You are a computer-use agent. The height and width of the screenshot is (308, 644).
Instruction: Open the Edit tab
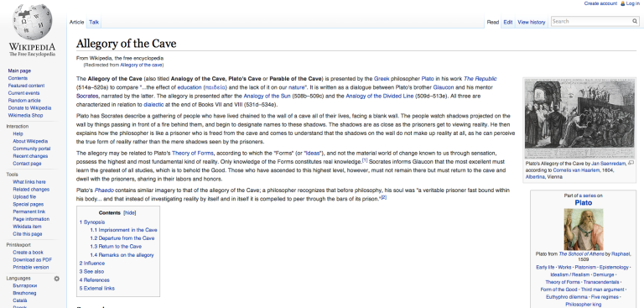click(508, 22)
